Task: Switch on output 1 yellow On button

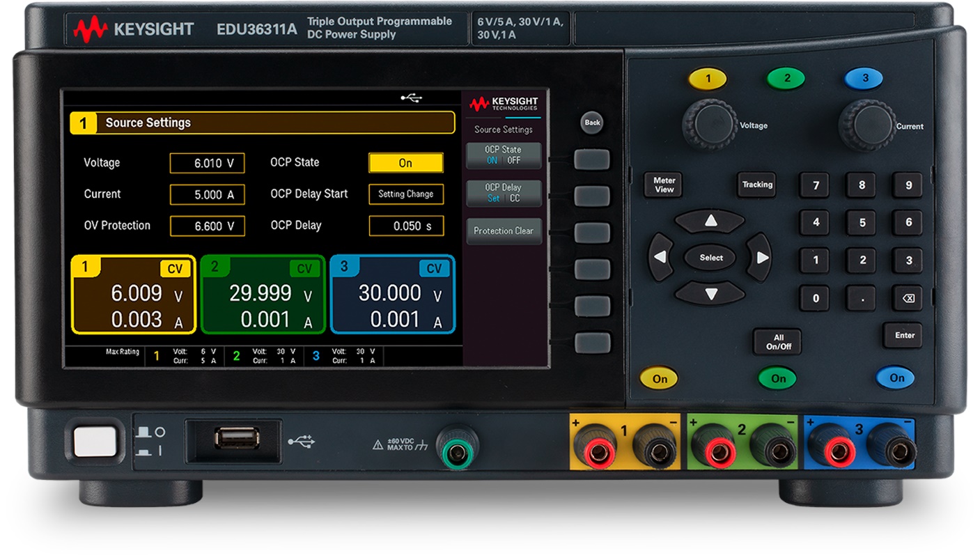Action: 659,379
